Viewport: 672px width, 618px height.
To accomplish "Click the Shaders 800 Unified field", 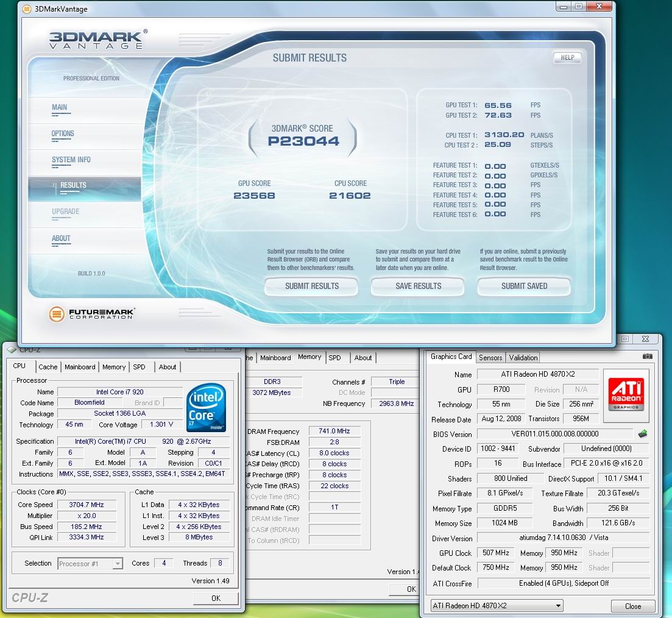I will click(x=511, y=478).
